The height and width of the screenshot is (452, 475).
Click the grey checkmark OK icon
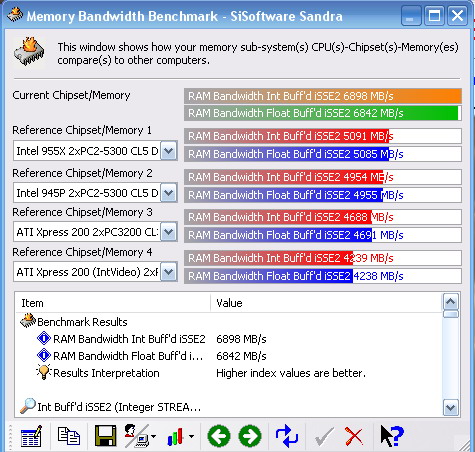pyautogui.click(x=324, y=436)
